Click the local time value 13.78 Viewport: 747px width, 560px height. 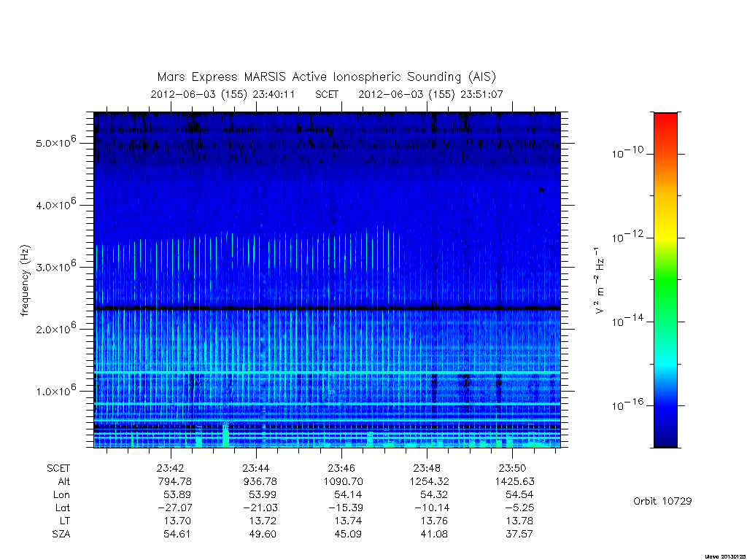(x=519, y=521)
